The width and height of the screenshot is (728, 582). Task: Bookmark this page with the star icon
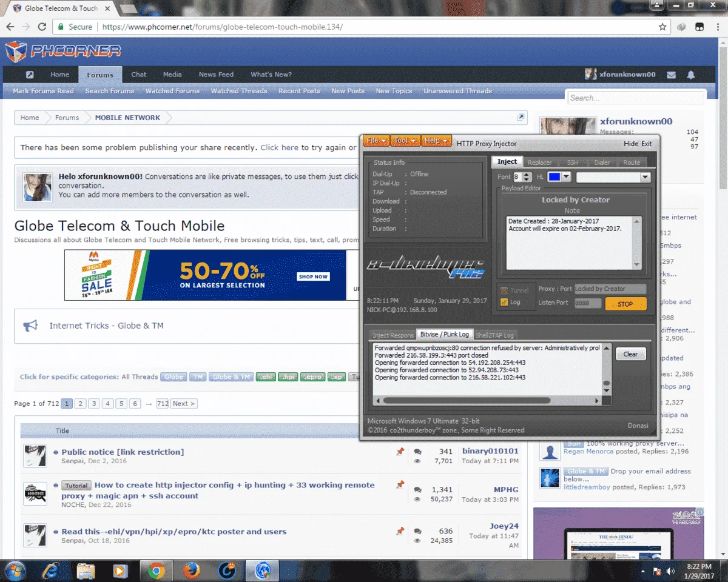click(x=662, y=27)
